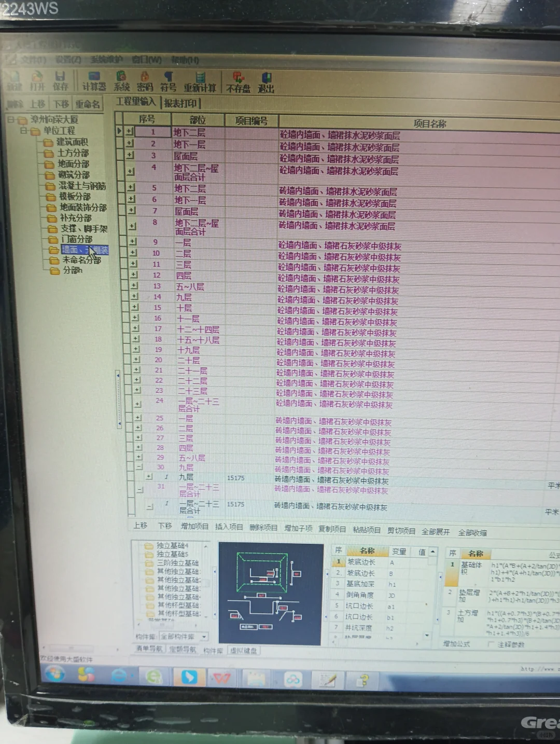Image resolution: width=560 pixels, height=744 pixels.
Task: Click the 密码 password lock icon
Action: click(145, 82)
